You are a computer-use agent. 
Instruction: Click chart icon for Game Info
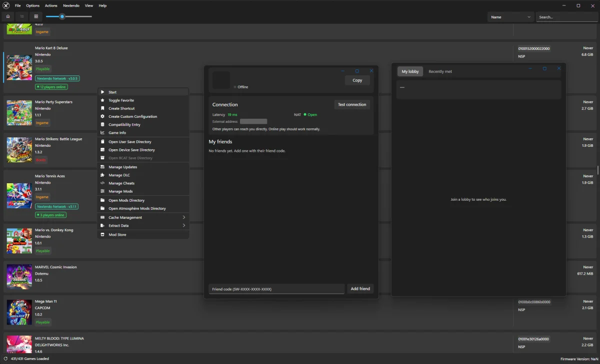(102, 133)
